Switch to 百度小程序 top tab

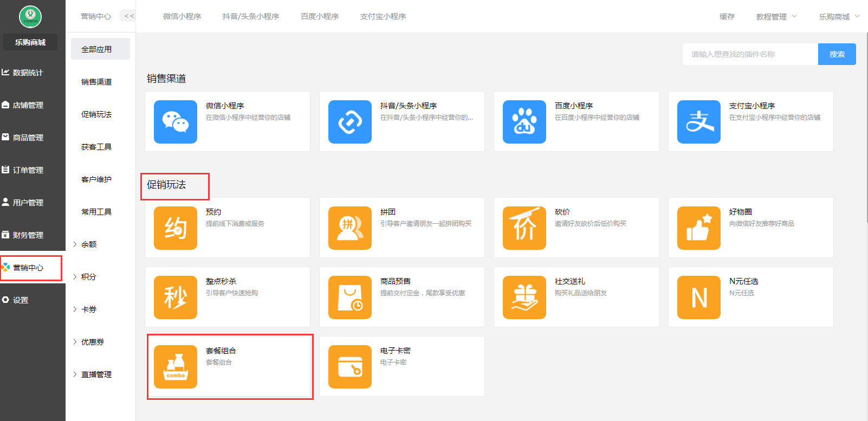point(320,17)
